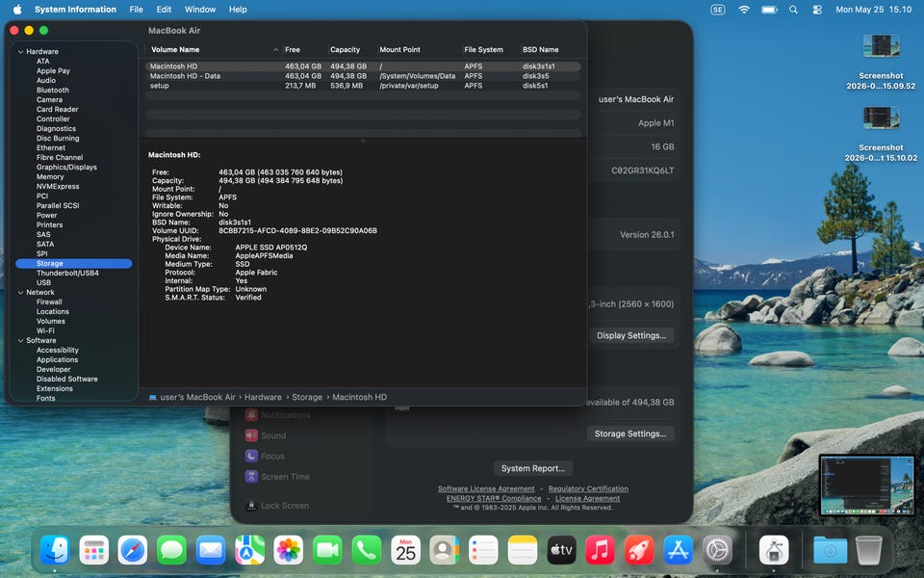Open the Apple menu
This screenshot has height=578, width=924.
tap(17, 10)
